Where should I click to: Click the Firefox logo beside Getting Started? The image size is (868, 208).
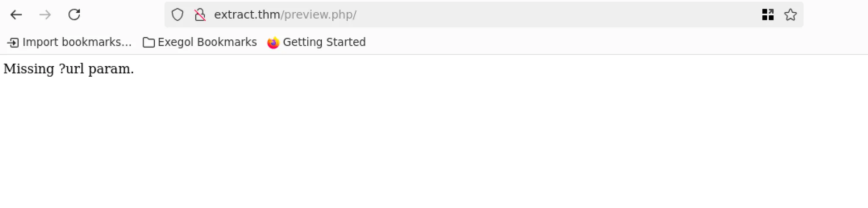pyautogui.click(x=273, y=42)
